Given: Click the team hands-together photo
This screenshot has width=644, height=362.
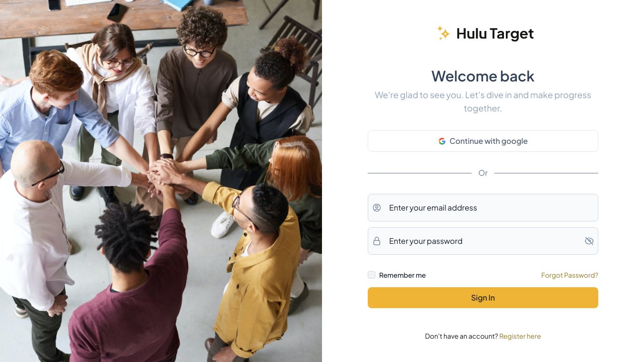Looking at the screenshot, I should click(161, 181).
